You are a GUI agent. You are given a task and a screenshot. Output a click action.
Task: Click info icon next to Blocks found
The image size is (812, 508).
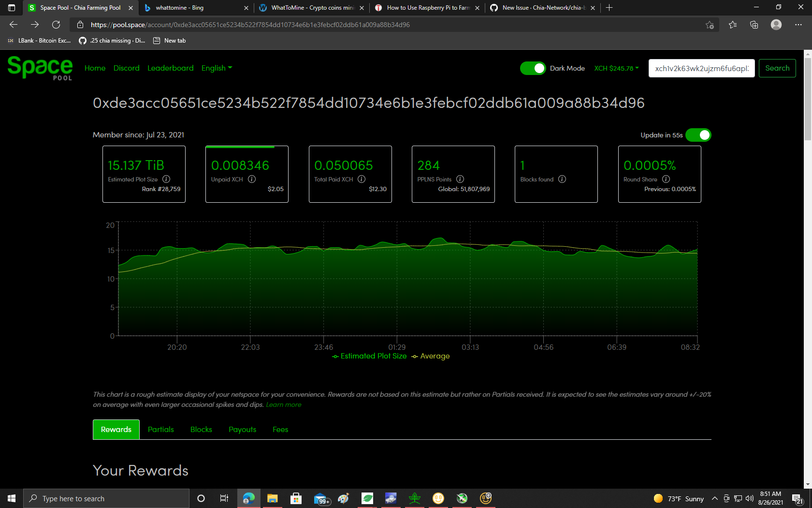click(562, 179)
